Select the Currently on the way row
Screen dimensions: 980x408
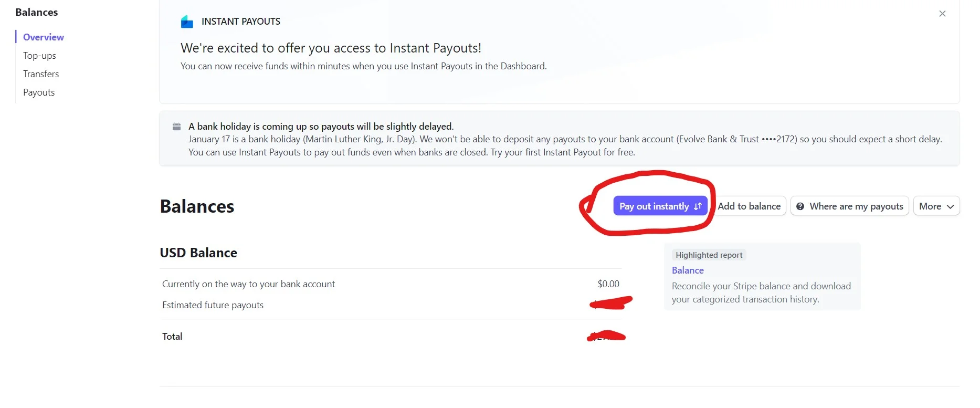click(x=248, y=284)
